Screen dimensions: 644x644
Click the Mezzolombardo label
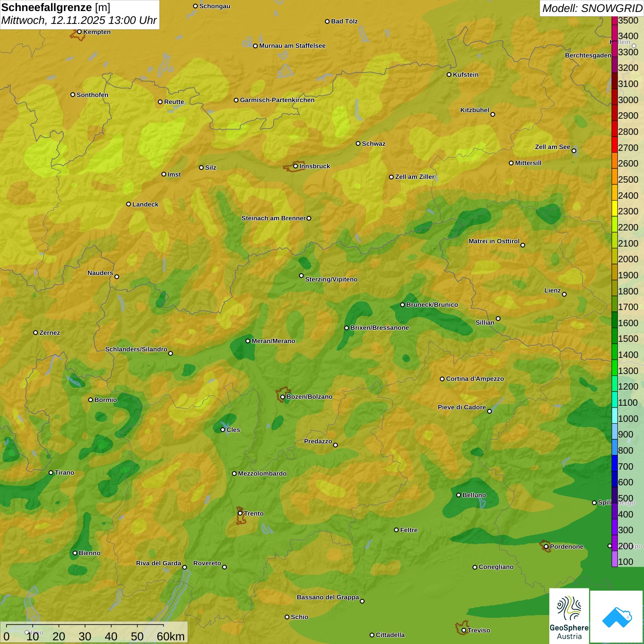(262, 473)
